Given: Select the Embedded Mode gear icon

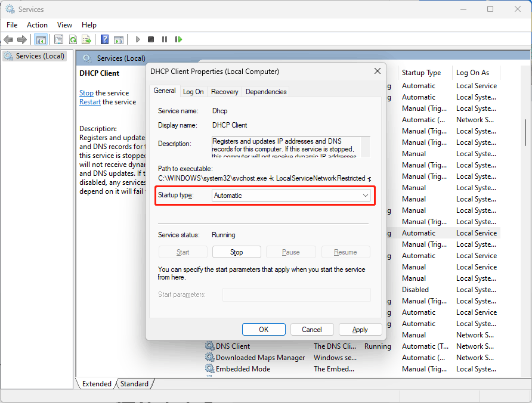Looking at the screenshot, I should tap(210, 368).
